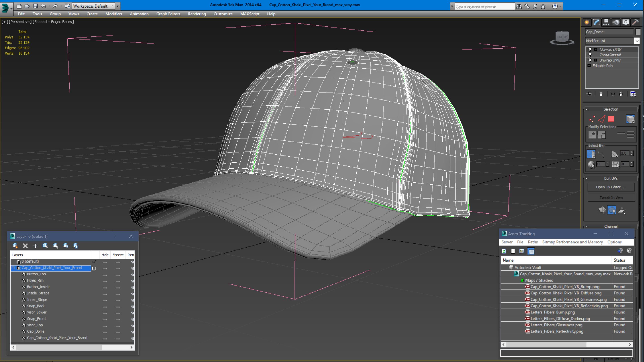Viewport: 644px width, 362px height.
Task: Collapse the Selection rollout
Action: click(611, 109)
